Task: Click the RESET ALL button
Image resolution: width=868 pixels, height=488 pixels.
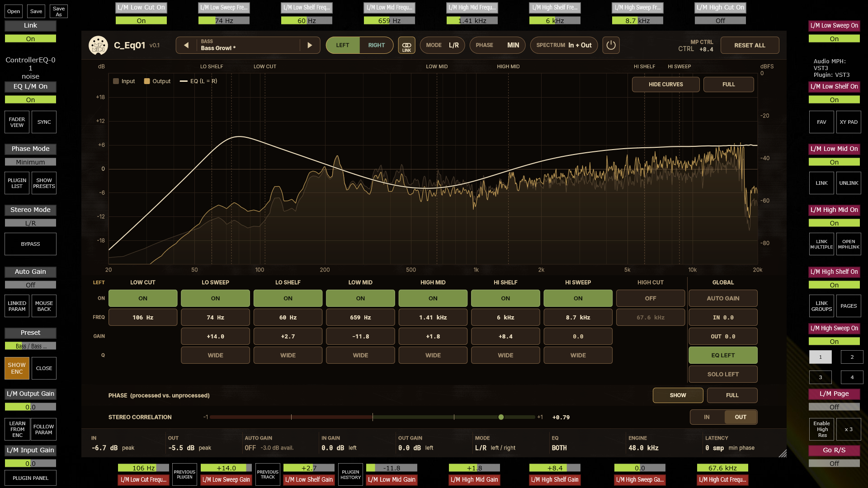Action: tap(750, 45)
